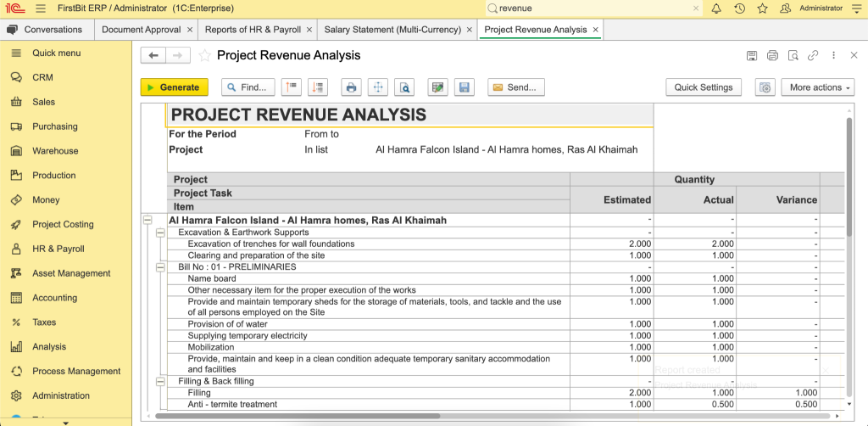Open Production section
The width and height of the screenshot is (868, 426).
click(x=66, y=175)
